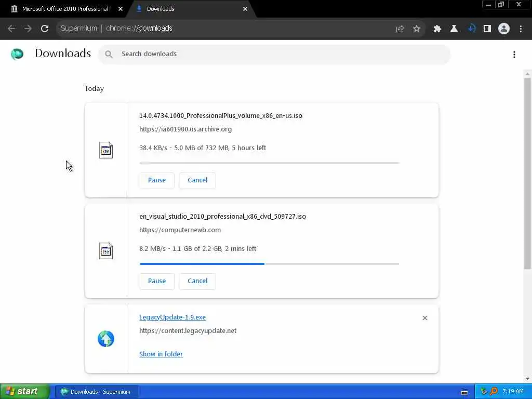The height and width of the screenshot is (399, 532).
Task: Pause the ProfessionalPlus ISO download
Action: point(157,180)
